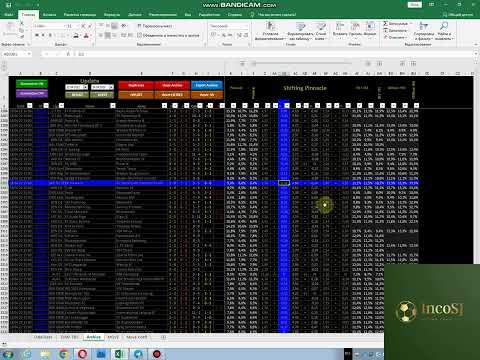The width and height of the screenshot is (480, 360).
Task: Click the vertical scrollbar of the worksheet
Action: click(476, 203)
